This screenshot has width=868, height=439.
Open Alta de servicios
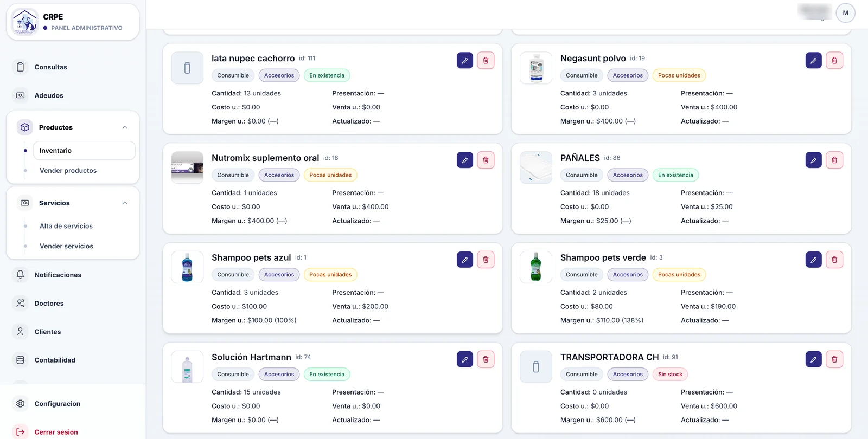coord(84,226)
